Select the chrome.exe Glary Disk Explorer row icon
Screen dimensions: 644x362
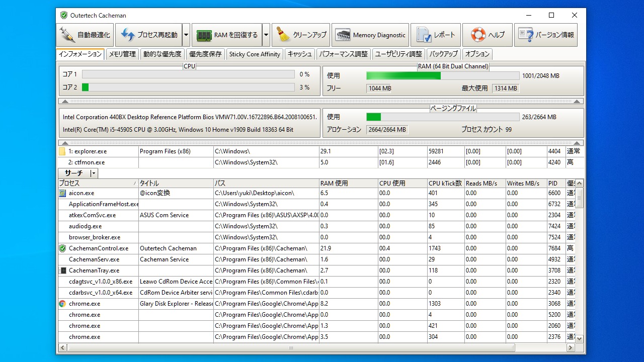(62, 304)
